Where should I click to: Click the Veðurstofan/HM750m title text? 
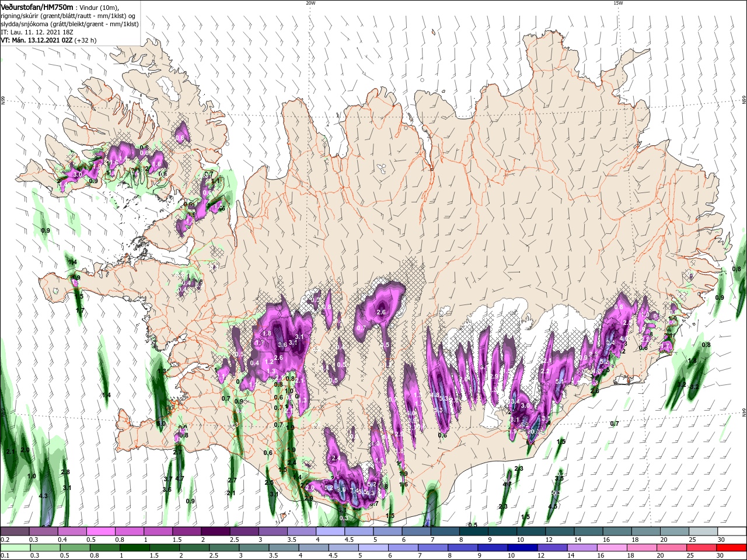tap(37, 7)
